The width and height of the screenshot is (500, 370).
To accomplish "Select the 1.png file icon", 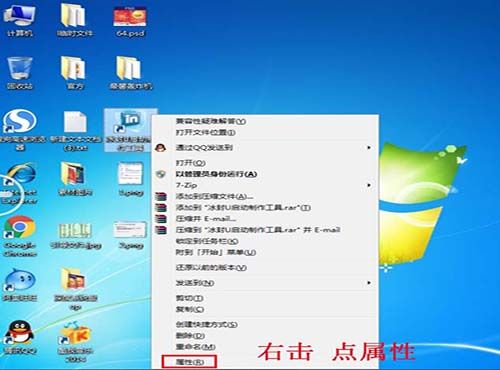I will (x=131, y=179).
